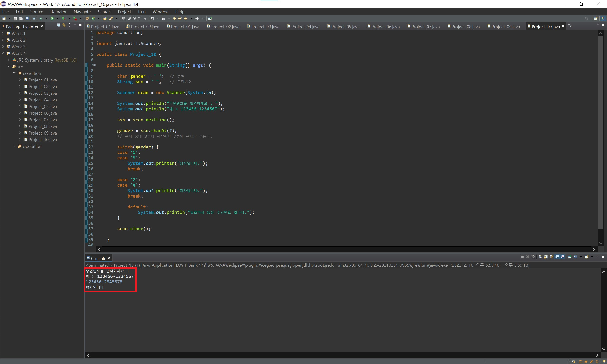Toggle Word Wrap in Console toolbar
Screen dimensions: 607x364
551,257
